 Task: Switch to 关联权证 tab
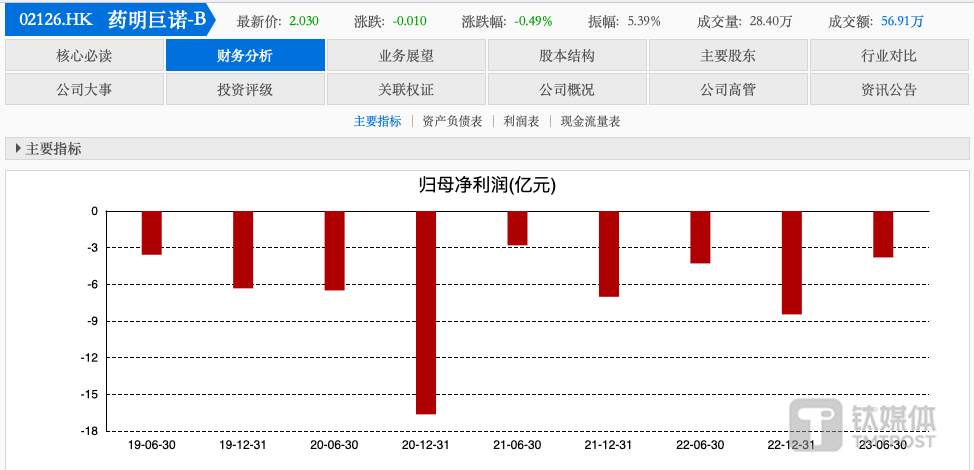pyautogui.click(x=406, y=89)
